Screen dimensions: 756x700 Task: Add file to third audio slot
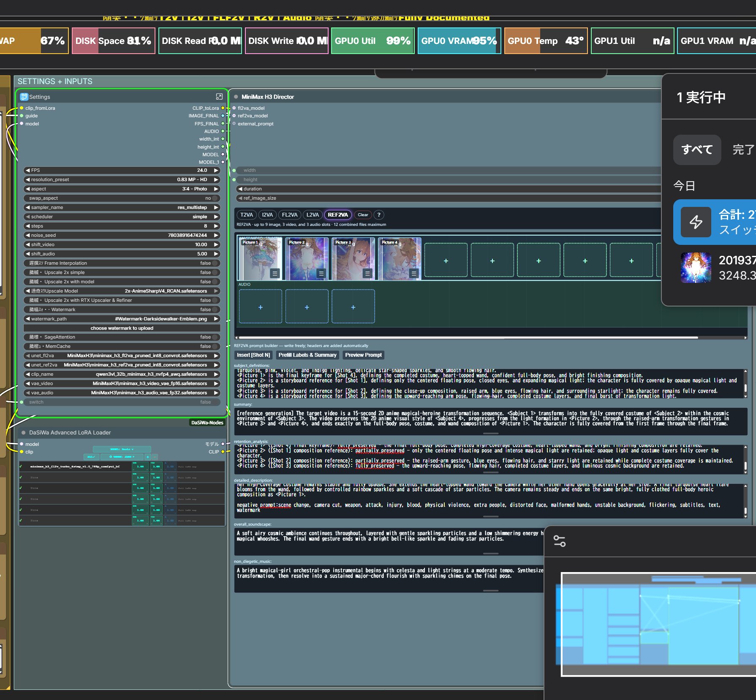(x=354, y=307)
